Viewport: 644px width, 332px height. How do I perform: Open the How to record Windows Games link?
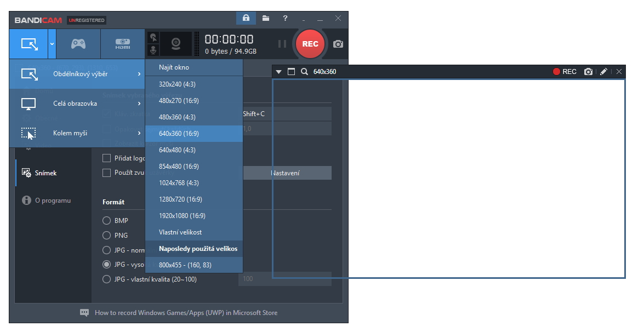coord(186,313)
